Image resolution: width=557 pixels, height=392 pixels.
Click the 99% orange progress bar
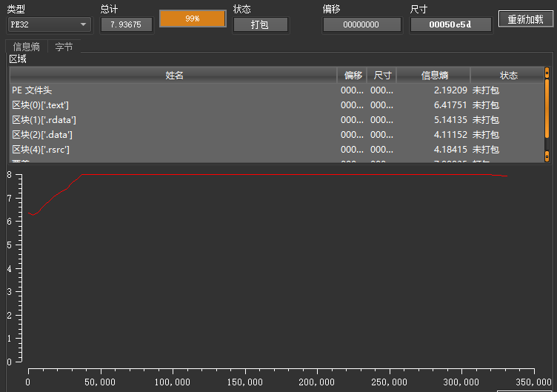click(193, 19)
